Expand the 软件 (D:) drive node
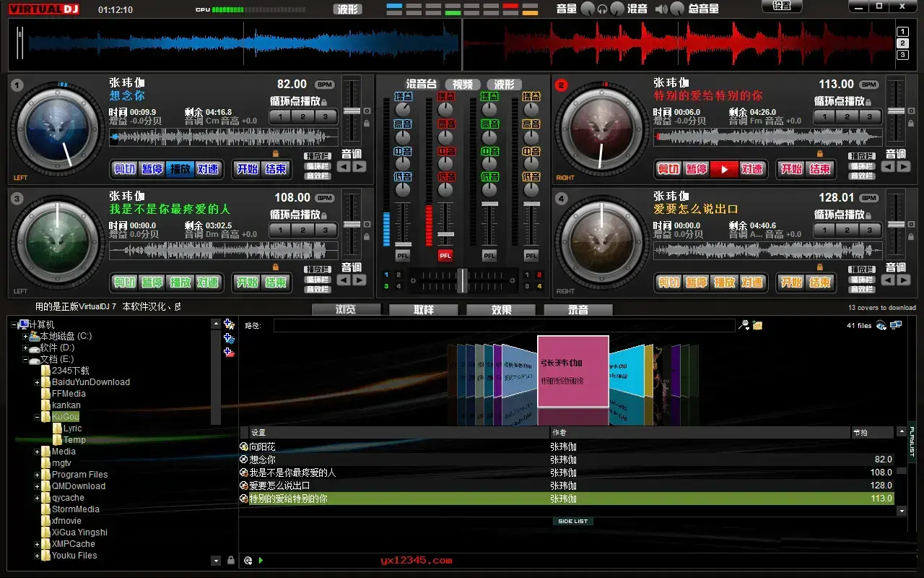This screenshot has width=924, height=578. (25, 348)
